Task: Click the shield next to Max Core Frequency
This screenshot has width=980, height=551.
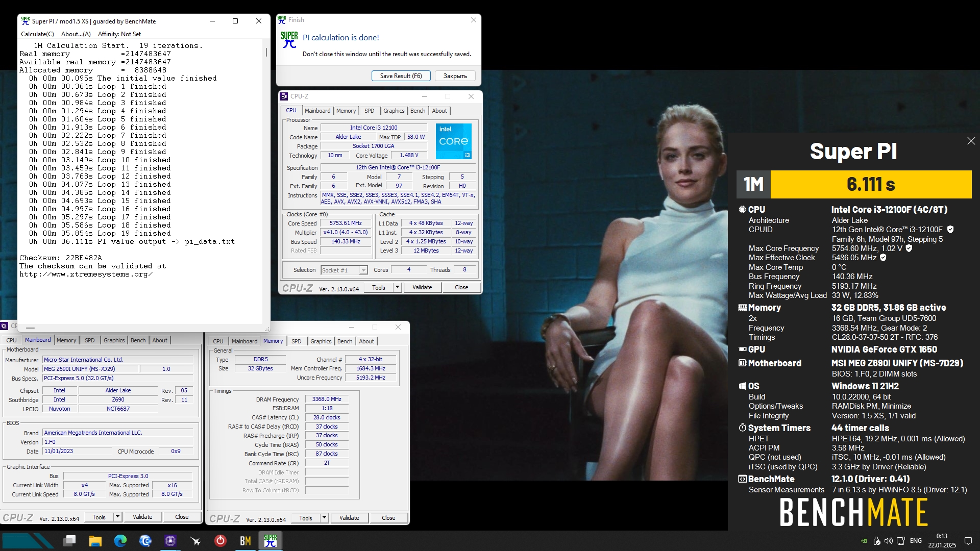Action: pos(909,248)
